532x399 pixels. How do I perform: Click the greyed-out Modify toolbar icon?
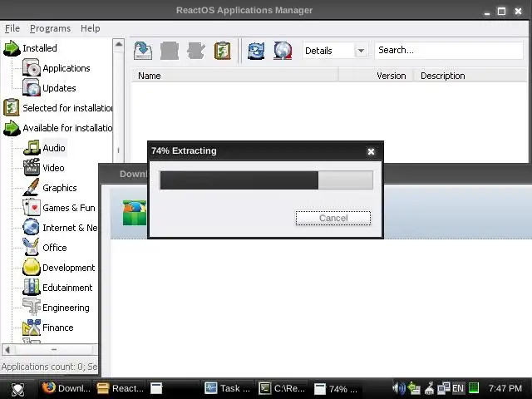(196, 51)
